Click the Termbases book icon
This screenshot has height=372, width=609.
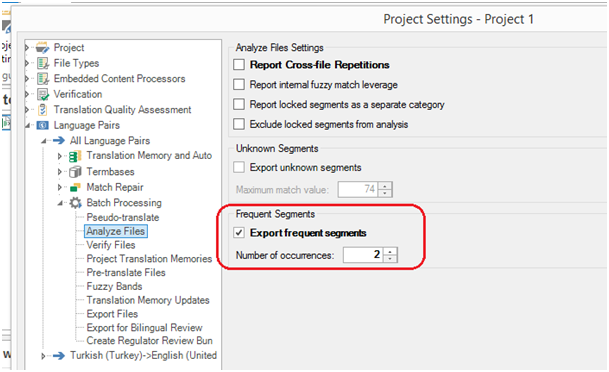point(75,172)
